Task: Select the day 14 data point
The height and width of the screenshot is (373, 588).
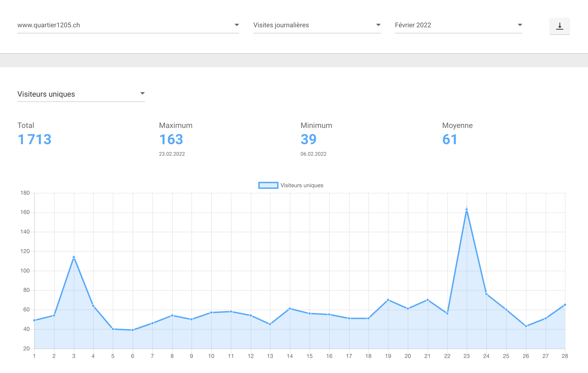Action: tap(290, 309)
